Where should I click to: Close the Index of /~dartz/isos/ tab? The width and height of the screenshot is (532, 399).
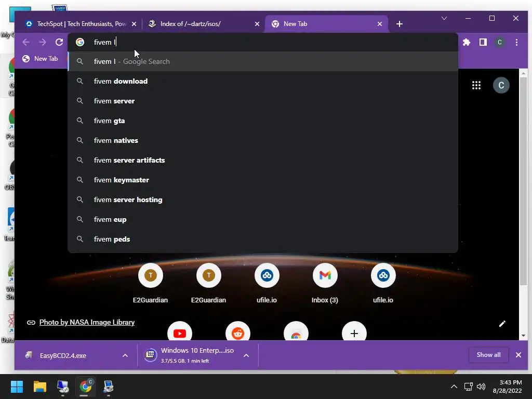coord(257,24)
